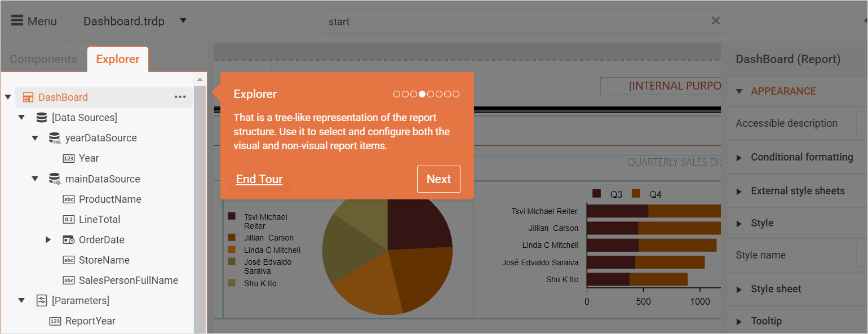Collapse the APPEARANCE section
Image resolution: width=868 pixels, height=334 pixels.
point(739,91)
